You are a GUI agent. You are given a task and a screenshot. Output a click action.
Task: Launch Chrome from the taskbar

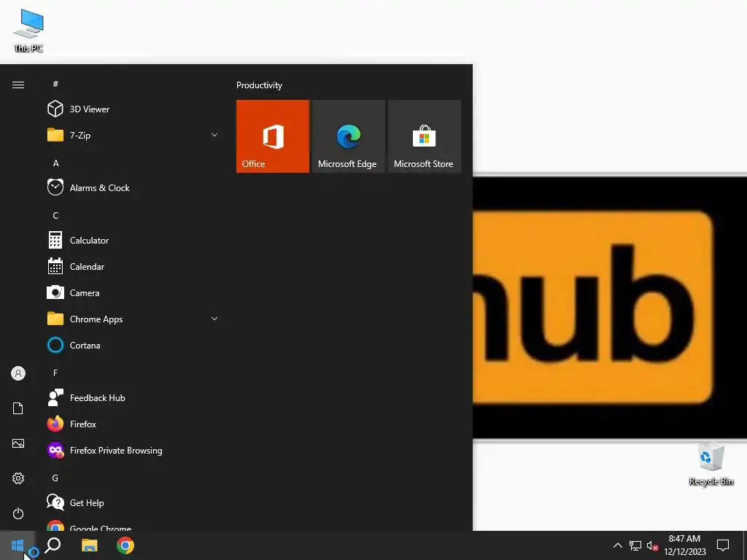[x=125, y=545]
